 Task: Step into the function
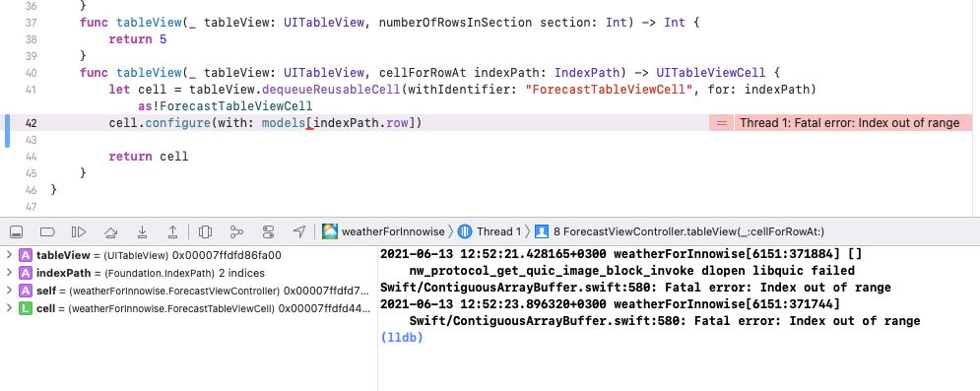click(143, 231)
